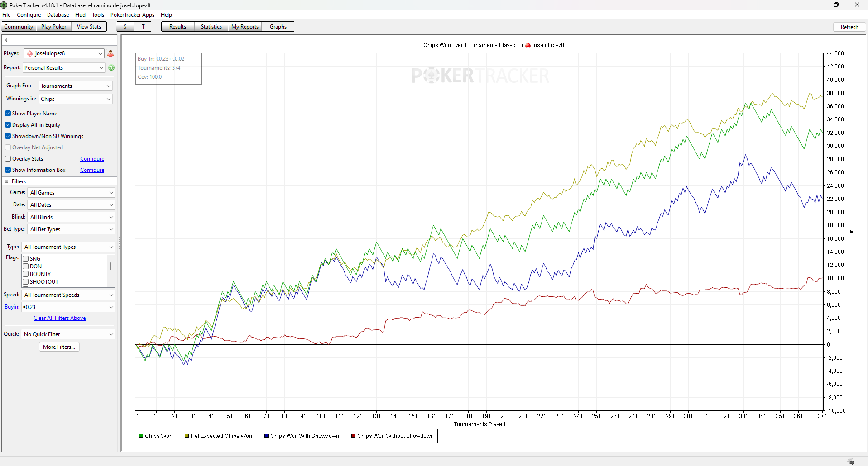Click the red player icon next to joselulopez8
Screen dimensions: 868x466
click(110, 53)
